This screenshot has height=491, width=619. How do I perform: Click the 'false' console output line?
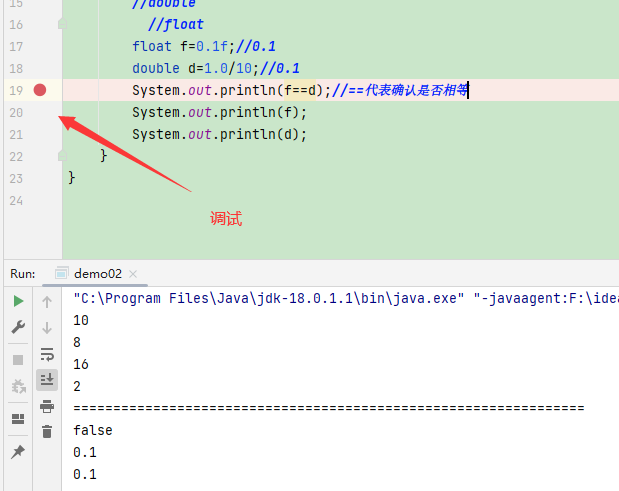[x=93, y=430]
